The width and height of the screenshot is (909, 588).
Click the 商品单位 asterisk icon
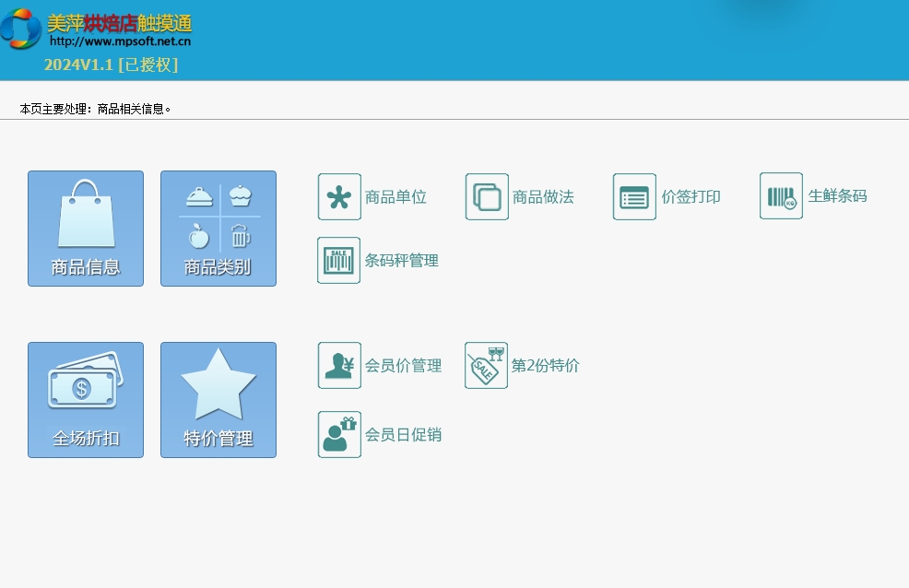[x=339, y=197]
